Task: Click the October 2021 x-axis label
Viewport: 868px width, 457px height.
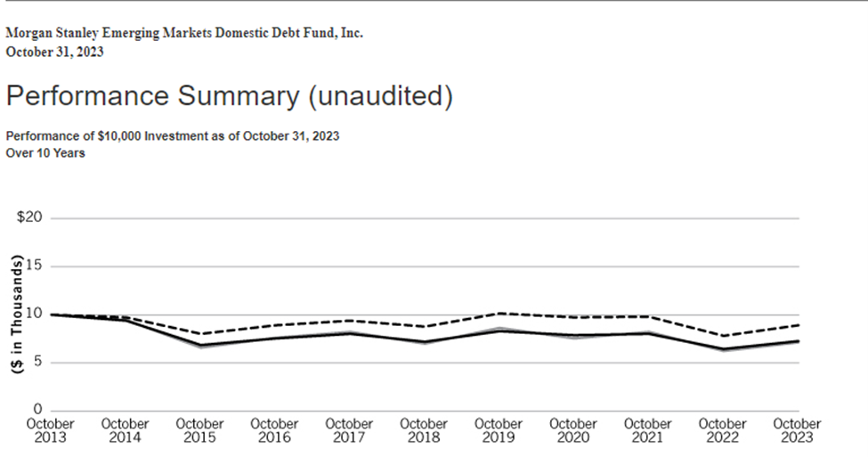Action: click(x=648, y=430)
